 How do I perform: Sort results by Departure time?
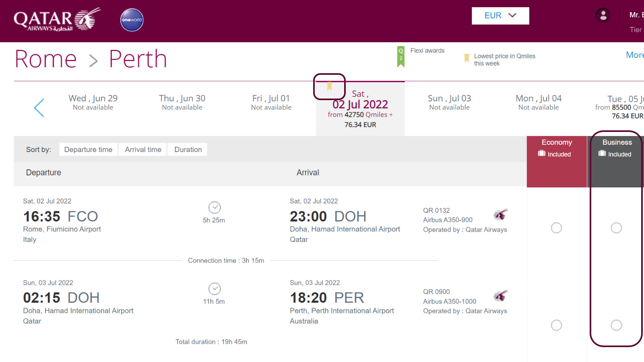[x=88, y=150]
